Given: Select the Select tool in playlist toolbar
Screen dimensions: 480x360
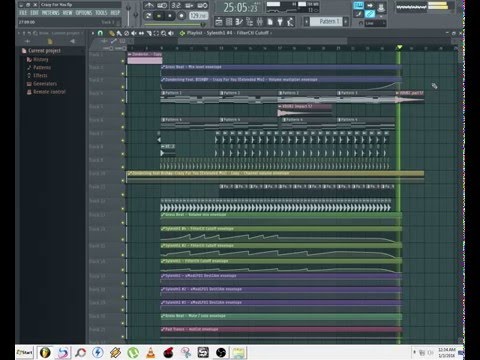Looking at the screenshot, I should click(x=156, y=33).
